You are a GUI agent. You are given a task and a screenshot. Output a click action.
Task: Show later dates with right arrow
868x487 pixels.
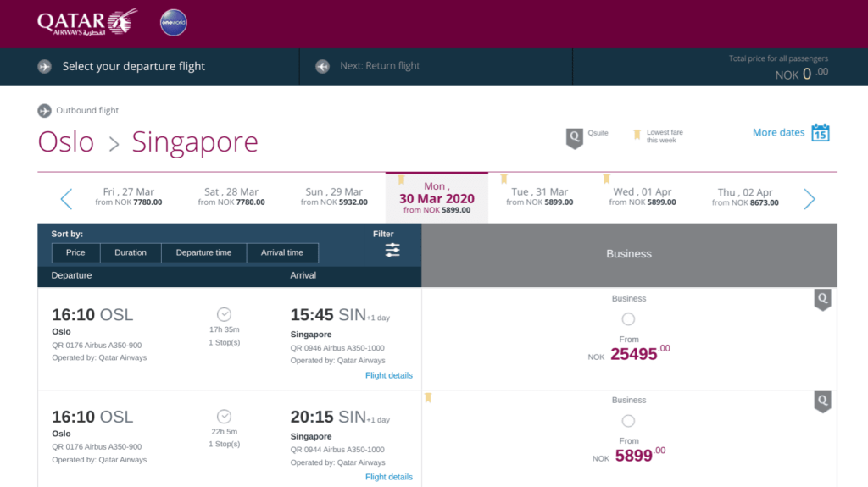(809, 199)
